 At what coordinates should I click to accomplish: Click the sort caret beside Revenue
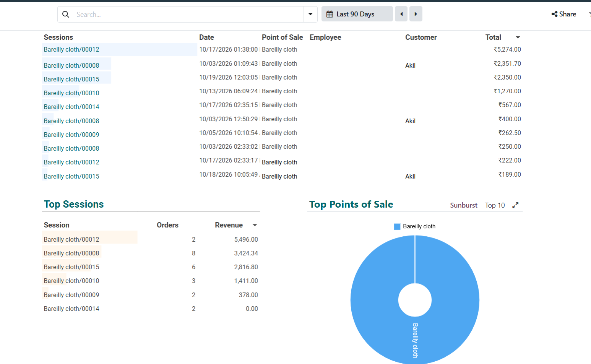coord(255,225)
